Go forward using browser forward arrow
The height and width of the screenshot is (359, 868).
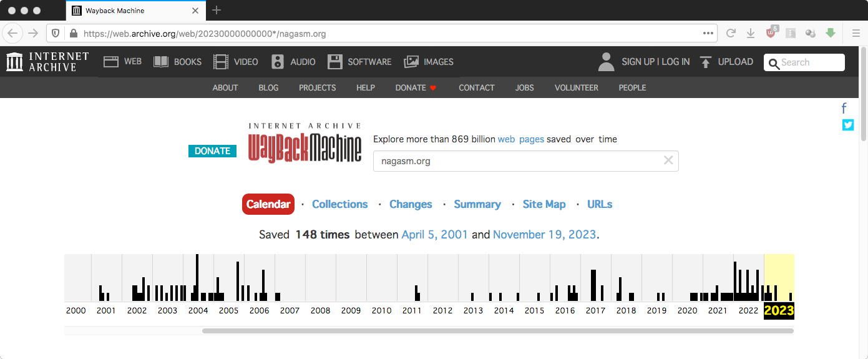click(x=34, y=33)
